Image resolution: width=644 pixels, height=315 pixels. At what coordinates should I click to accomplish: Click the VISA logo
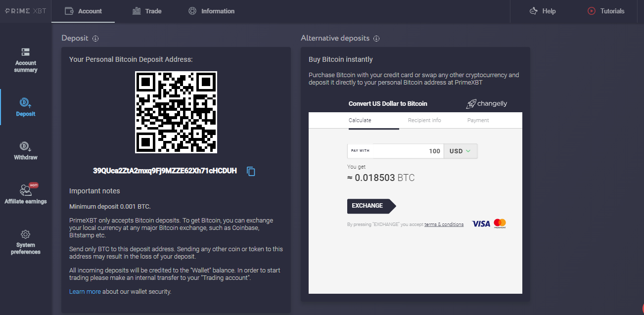pyautogui.click(x=481, y=224)
